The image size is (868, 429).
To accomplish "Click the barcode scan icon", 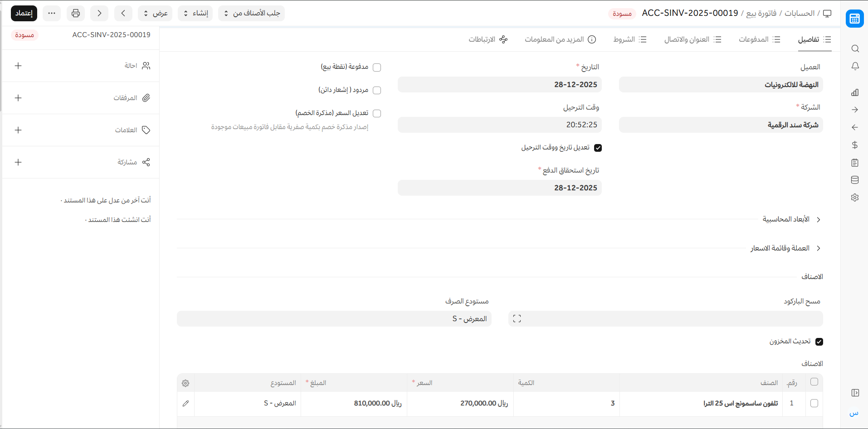I will (x=517, y=319).
